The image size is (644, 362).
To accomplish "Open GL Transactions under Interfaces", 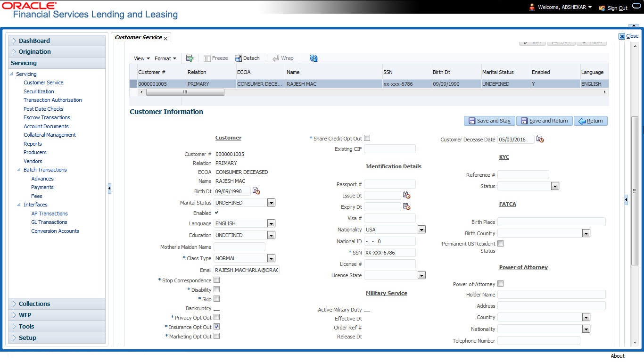I will 49,222.
